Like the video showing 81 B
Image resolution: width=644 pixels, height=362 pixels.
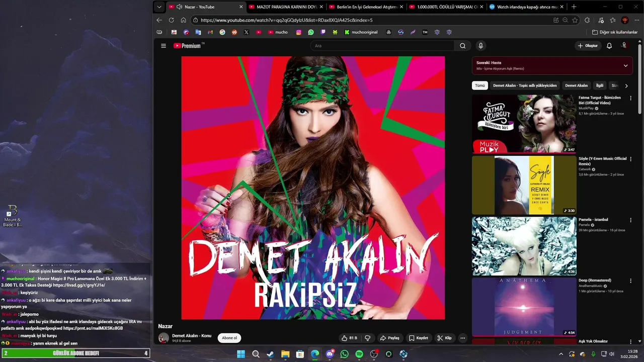(349, 338)
